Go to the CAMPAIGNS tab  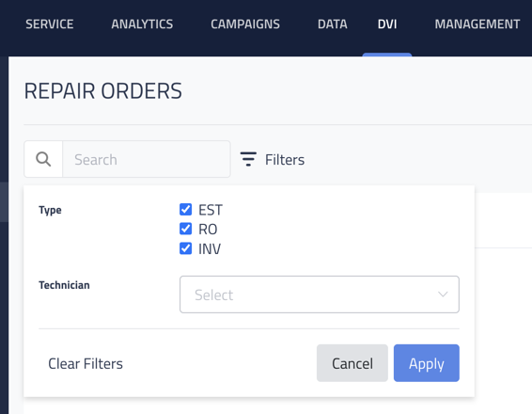click(x=245, y=24)
